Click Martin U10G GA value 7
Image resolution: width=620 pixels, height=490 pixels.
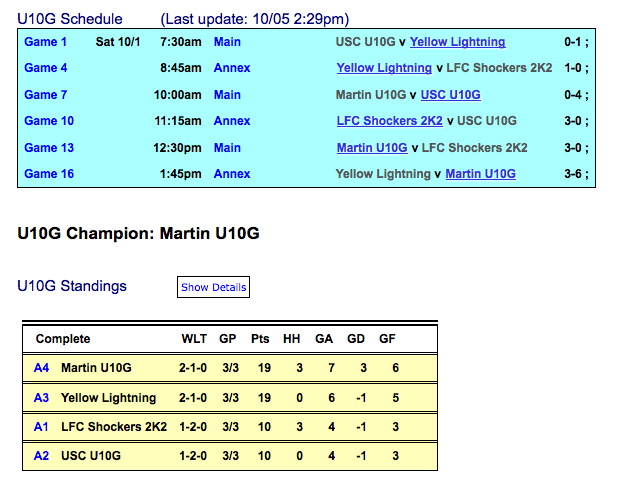331,368
